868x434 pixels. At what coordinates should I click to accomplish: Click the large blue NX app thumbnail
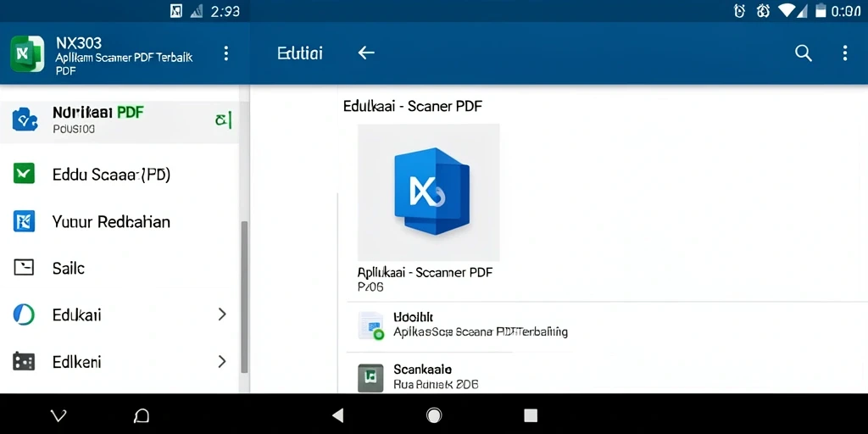click(x=428, y=192)
